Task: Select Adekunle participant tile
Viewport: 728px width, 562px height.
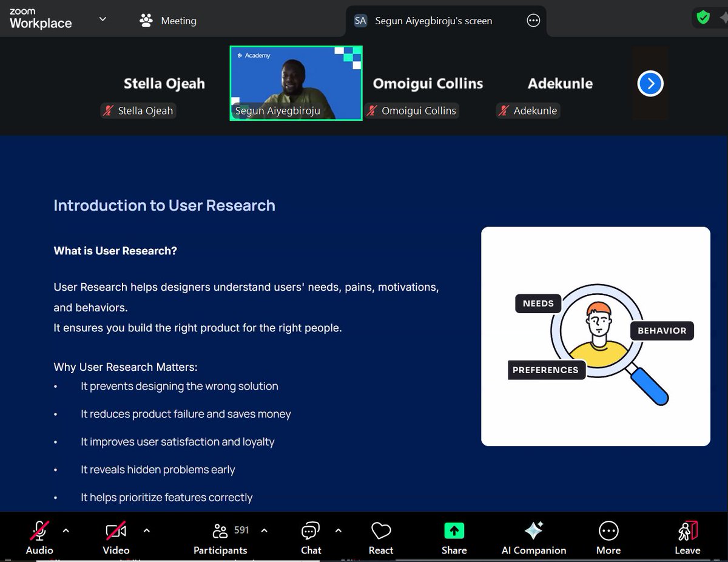Action: tap(560, 84)
